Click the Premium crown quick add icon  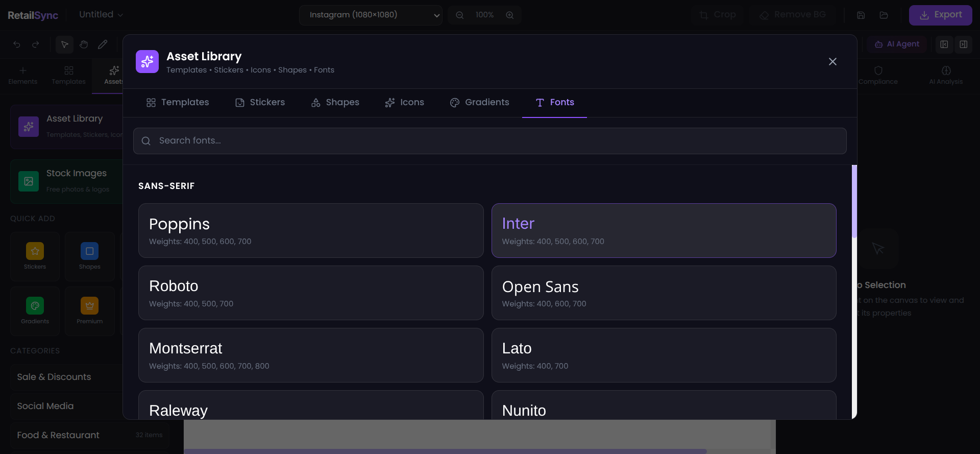tap(89, 306)
